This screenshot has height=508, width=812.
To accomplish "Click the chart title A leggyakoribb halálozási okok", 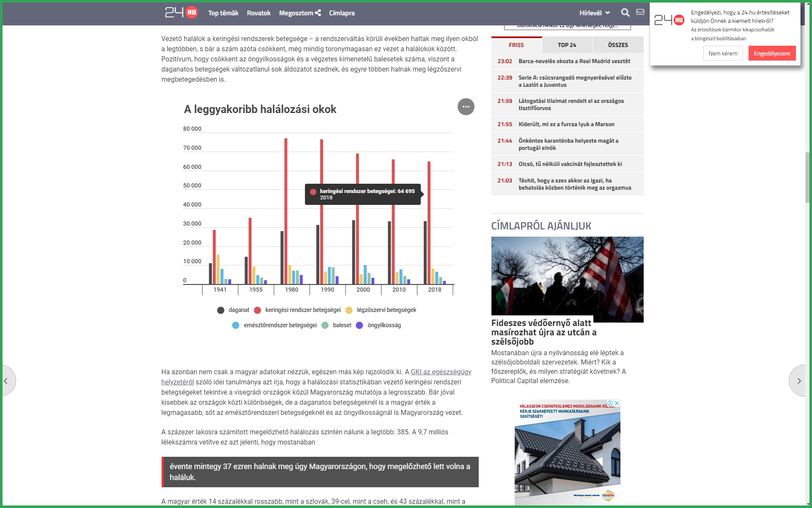I will (x=260, y=109).
